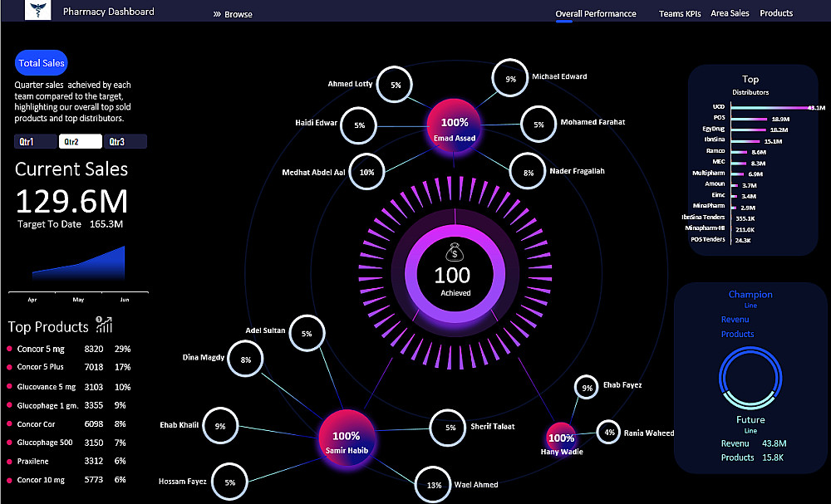Select the Qtr2 slicer button

click(80, 141)
